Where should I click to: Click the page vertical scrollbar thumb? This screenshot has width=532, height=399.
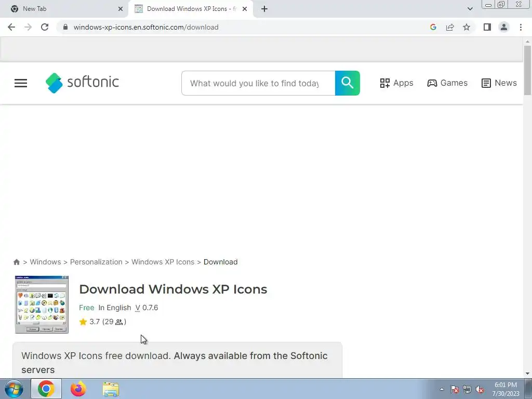(x=527, y=70)
